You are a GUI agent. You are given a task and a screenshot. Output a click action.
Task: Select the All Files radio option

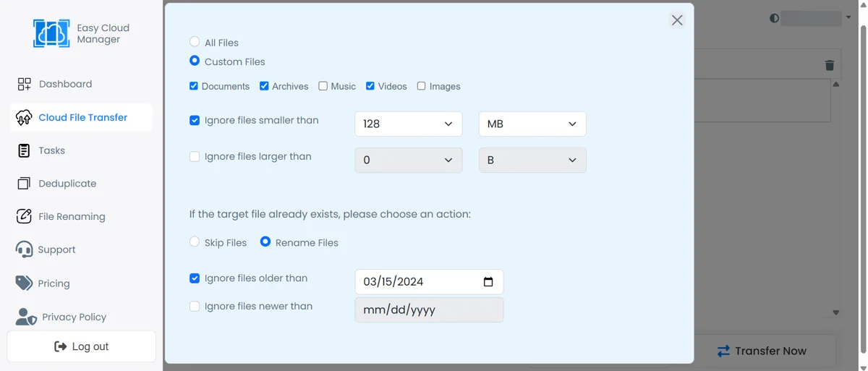pos(195,42)
